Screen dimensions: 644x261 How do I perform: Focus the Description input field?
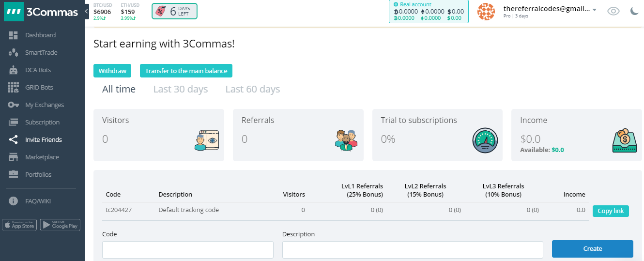[413, 249]
